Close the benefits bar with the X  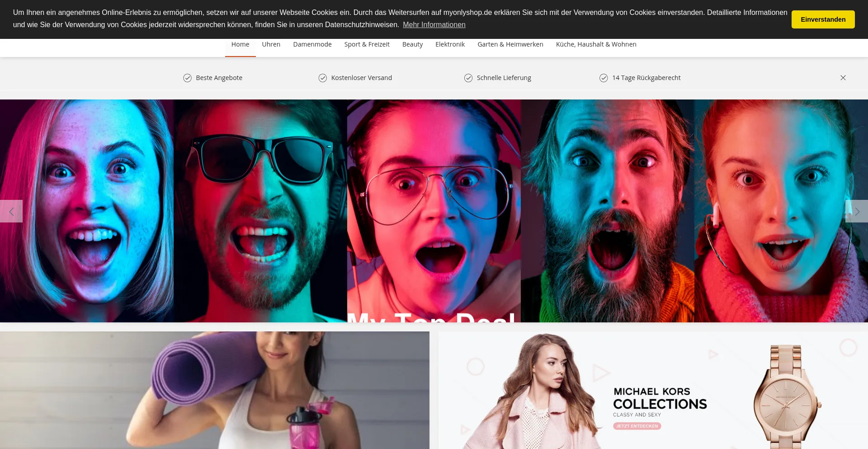coord(843,78)
